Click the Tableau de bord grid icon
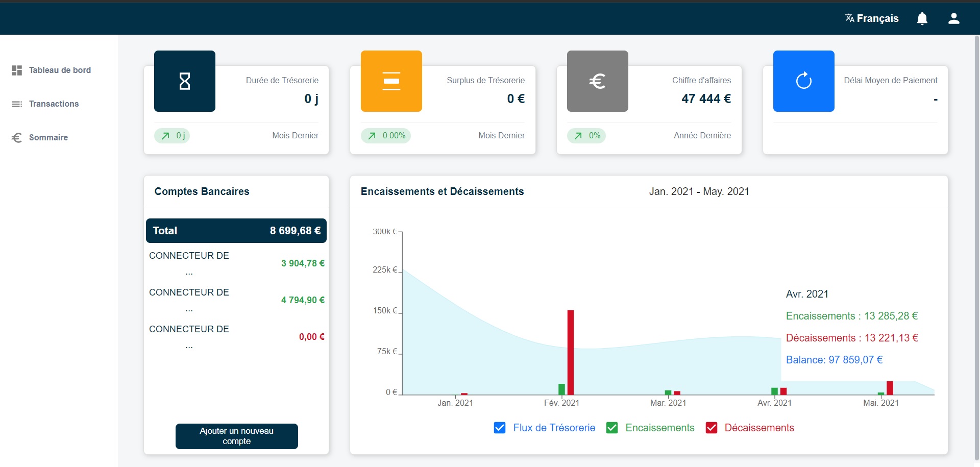 click(17, 70)
